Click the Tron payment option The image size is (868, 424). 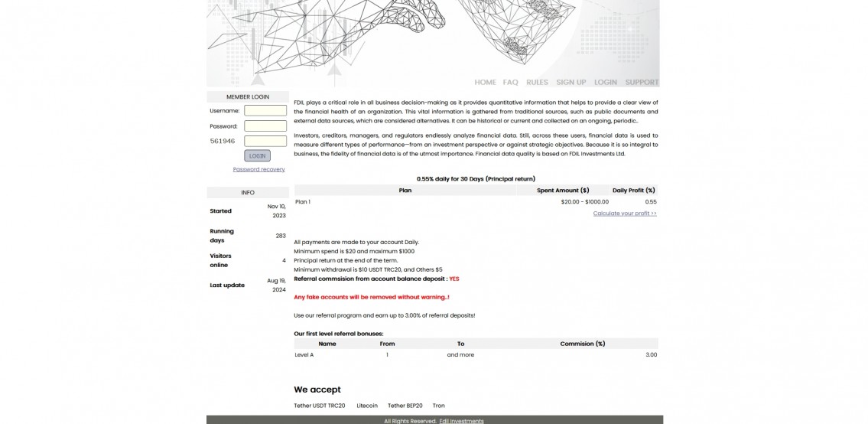pyautogui.click(x=438, y=406)
